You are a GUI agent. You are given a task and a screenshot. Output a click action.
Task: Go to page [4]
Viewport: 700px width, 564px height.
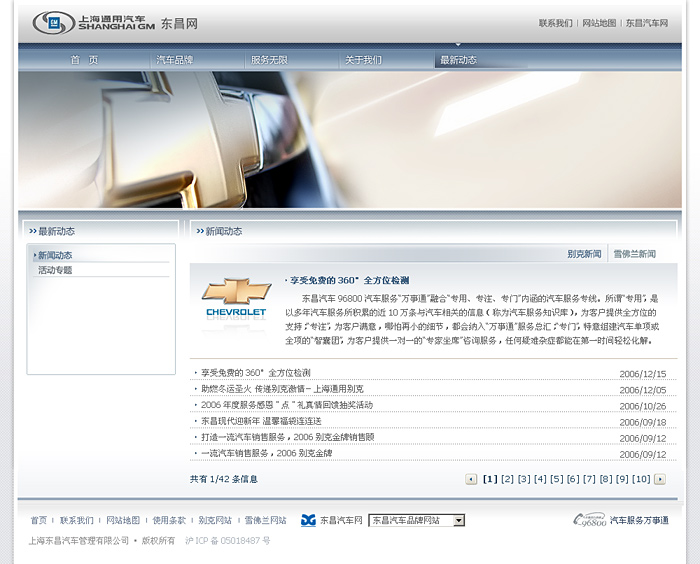coord(540,479)
